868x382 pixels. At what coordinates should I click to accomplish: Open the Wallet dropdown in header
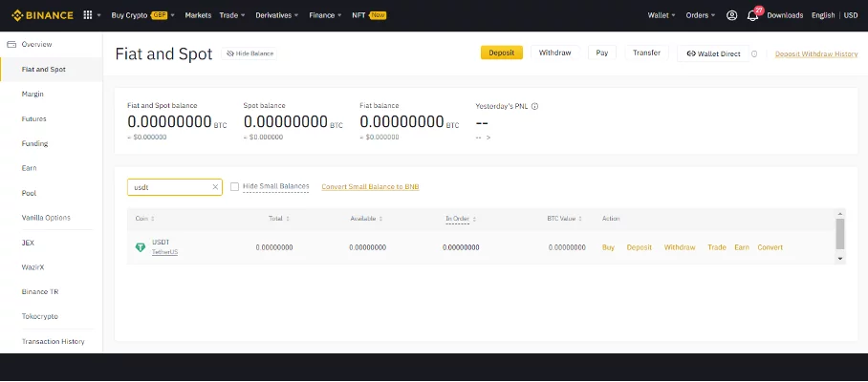click(662, 15)
